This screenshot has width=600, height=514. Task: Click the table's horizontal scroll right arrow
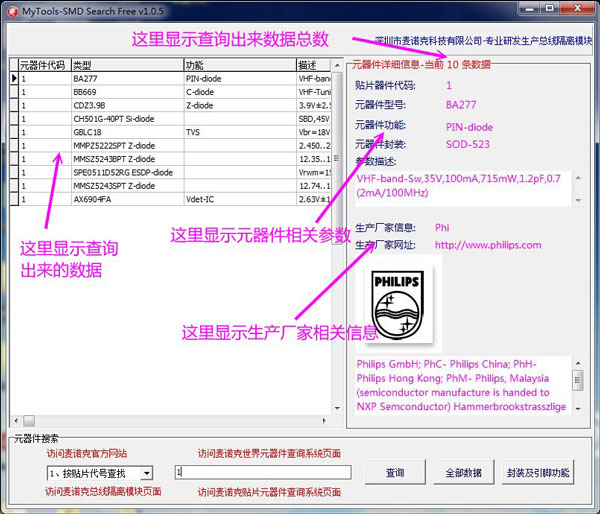(x=324, y=421)
